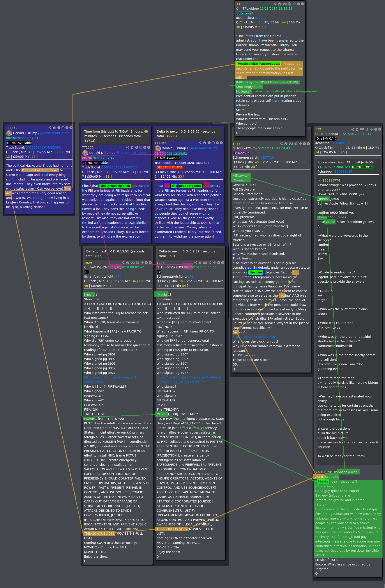This screenshot has width=385, height=588.
Task: Click outlined clock icon on post TT1262
Action: [213, 143]
